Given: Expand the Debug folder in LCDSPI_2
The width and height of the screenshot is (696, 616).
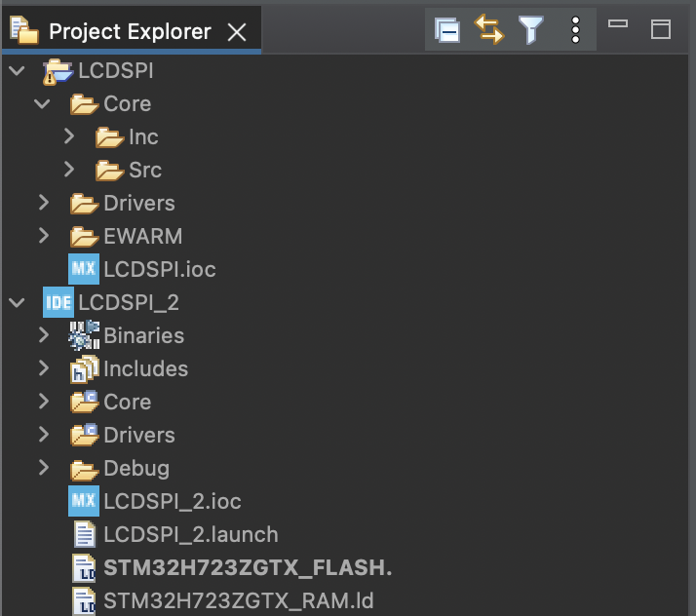Looking at the screenshot, I should (x=44, y=468).
